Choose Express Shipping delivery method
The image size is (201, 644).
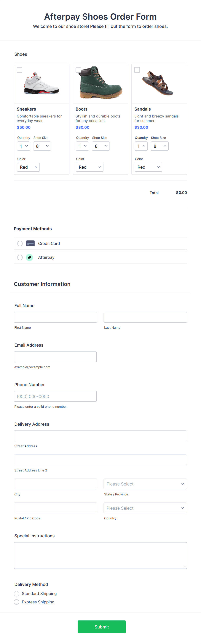16,602
